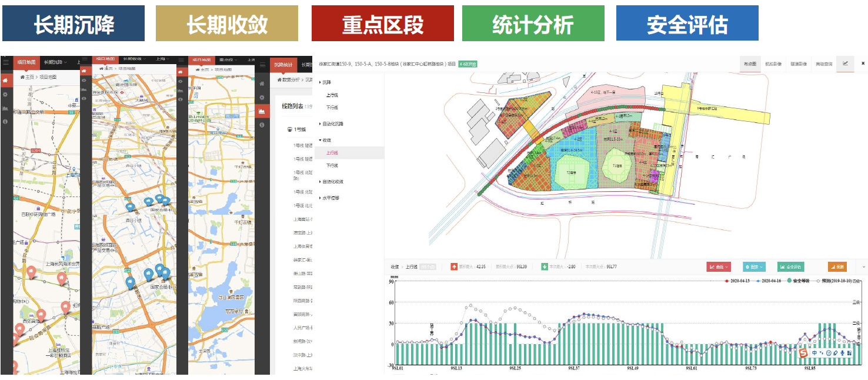The height and width of the screenshot is (380, 868).
Task: Select 沉降统计 tab in fourth window
Action: click(283, 65)
